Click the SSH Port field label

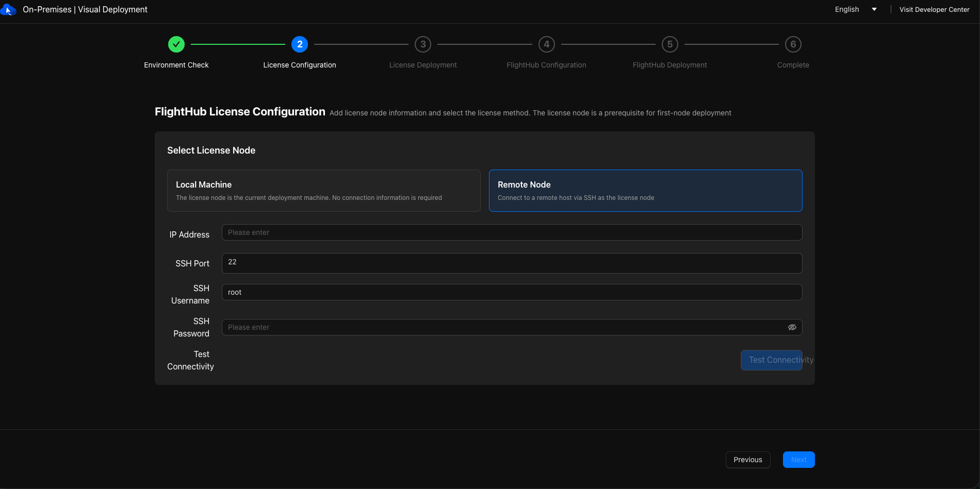[x=192, y=263]
